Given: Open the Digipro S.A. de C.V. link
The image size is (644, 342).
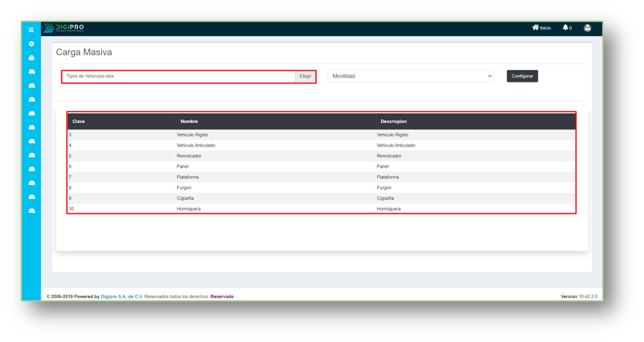Looking at the screenshot, I should 122,297.
